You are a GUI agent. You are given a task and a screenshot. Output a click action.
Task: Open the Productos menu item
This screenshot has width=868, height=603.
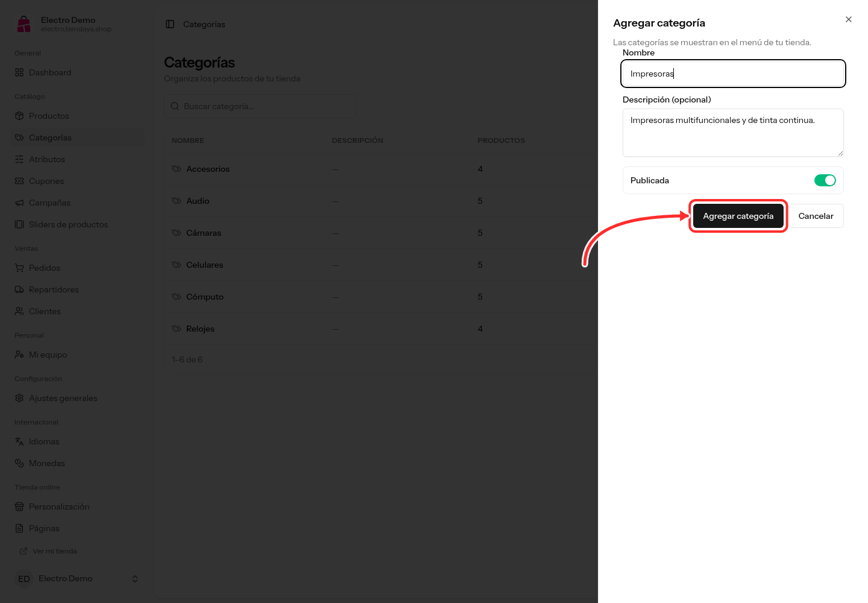point(77,116)
